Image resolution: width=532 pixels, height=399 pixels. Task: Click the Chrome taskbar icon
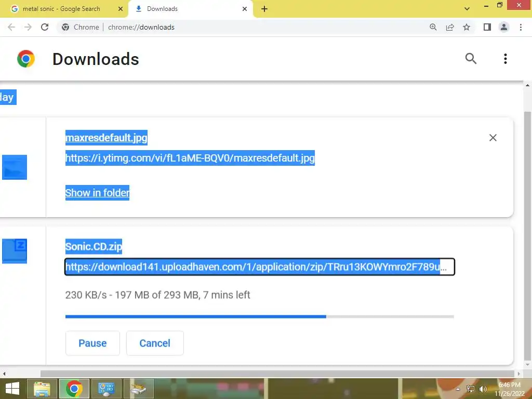pyautogui.click(x=74, y=389)
